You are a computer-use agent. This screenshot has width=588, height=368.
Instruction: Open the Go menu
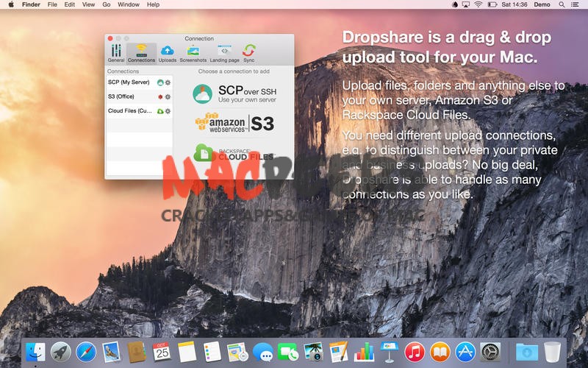point(107,4)
